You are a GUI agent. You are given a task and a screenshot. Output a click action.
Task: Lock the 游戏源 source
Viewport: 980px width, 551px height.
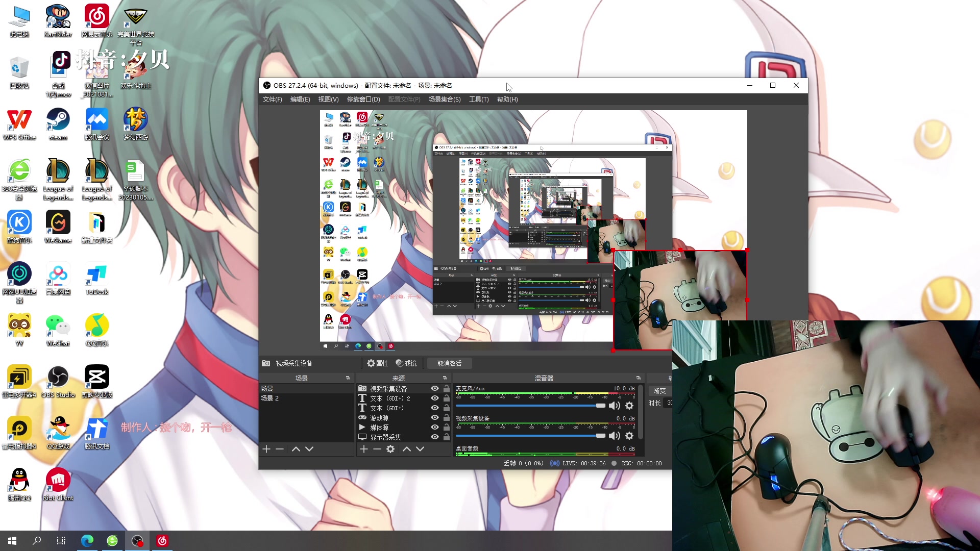(x=447, y=418)
